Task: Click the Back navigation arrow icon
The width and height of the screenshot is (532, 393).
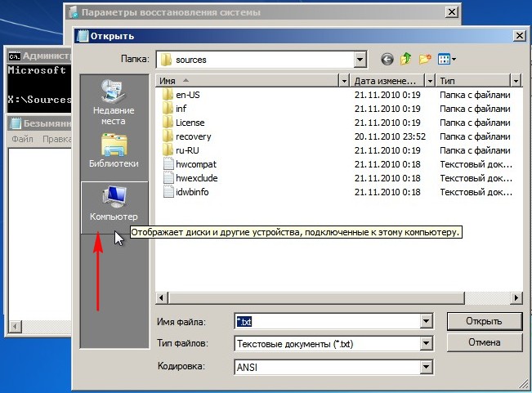Action: pyautogui.click(x=387, y=60)
